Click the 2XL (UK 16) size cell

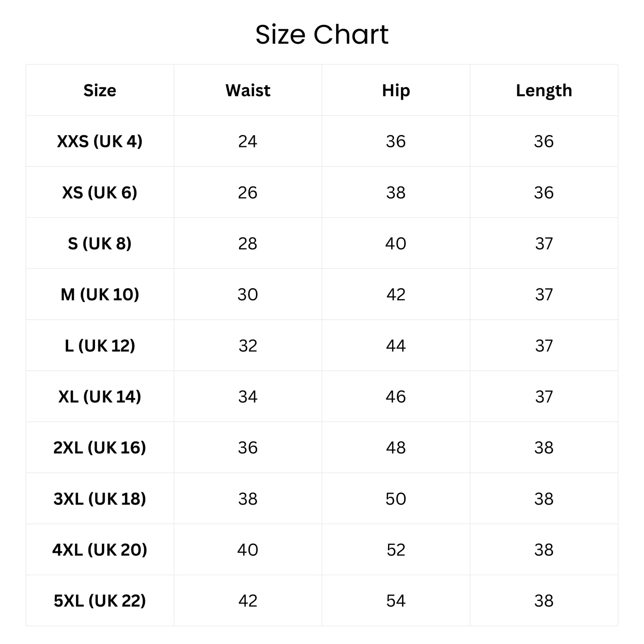(100, 448)
